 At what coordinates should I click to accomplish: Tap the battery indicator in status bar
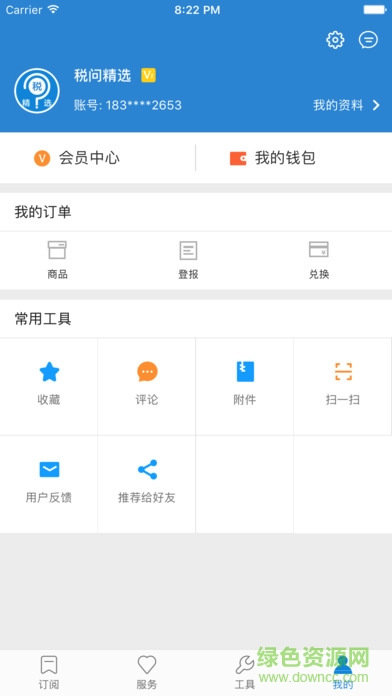click(x=375, y=10)
